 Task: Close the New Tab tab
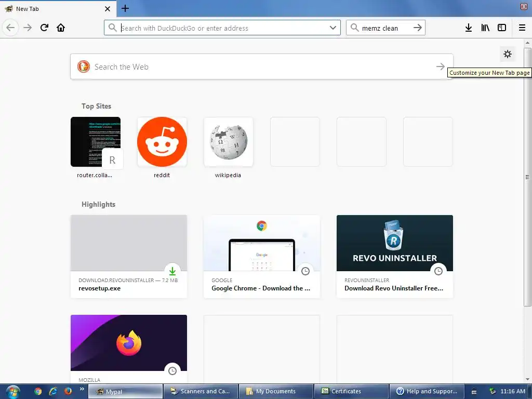click(x=108, y=9)
